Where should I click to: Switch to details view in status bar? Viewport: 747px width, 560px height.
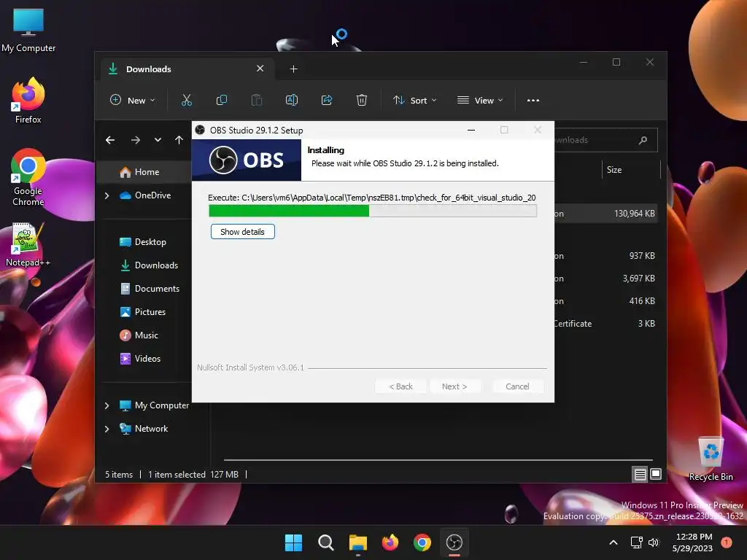(640, 474)
